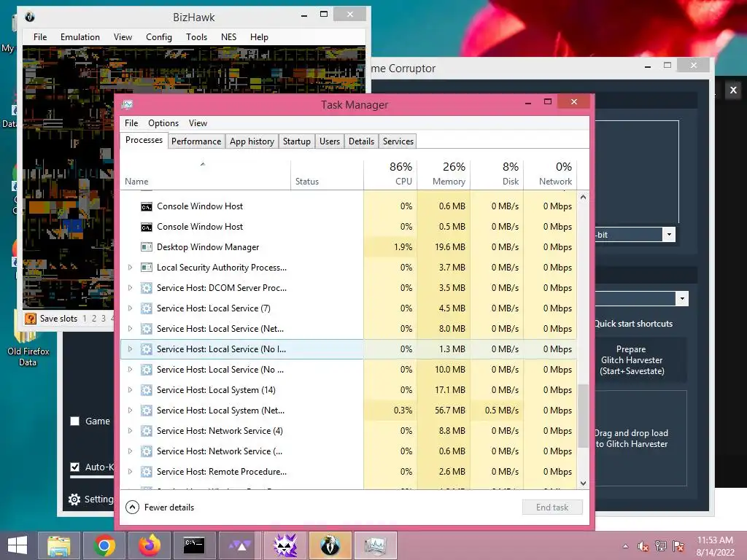The image size is (747, 560).
Task: Select Service Host: Local System (Net... row
Action: pos(348,411)
